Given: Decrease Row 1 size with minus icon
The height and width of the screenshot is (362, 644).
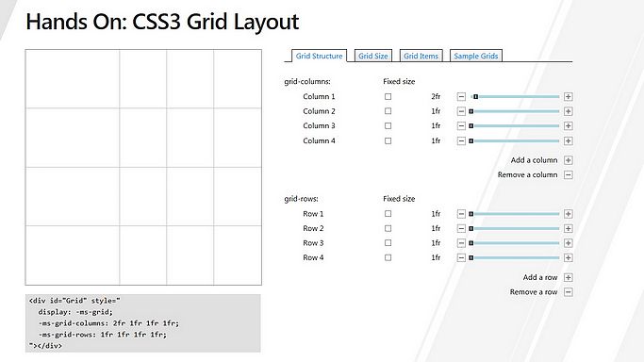Looking at the screenshot, I should pyautogui.click(x=461, y=214).
